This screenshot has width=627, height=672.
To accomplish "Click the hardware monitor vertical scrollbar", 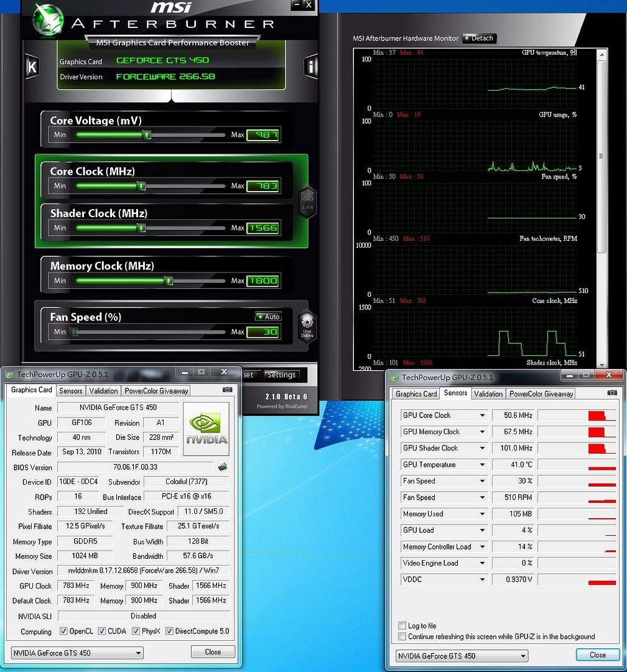I will [601, 156].
